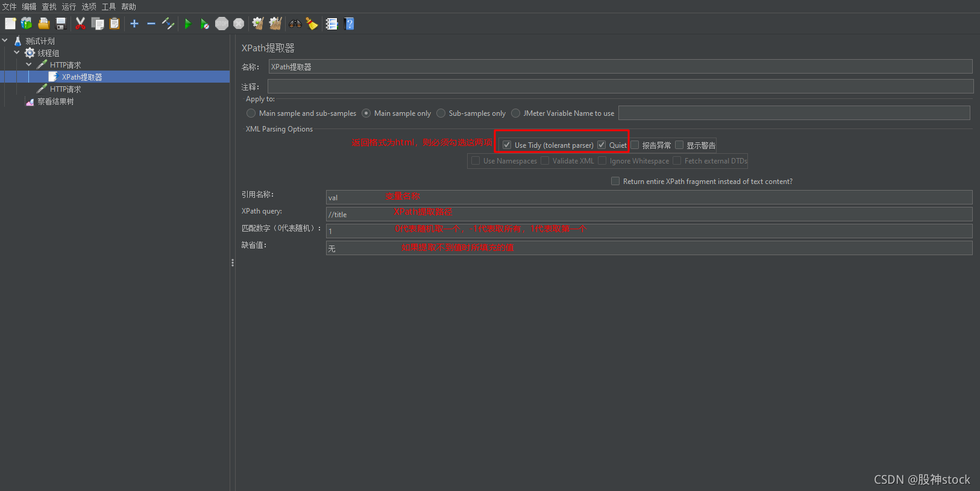Image resolution: width=980 pixels, height=491 pixels.
Task: Click the 匹配数字 match number field
Action: point(649,231)
